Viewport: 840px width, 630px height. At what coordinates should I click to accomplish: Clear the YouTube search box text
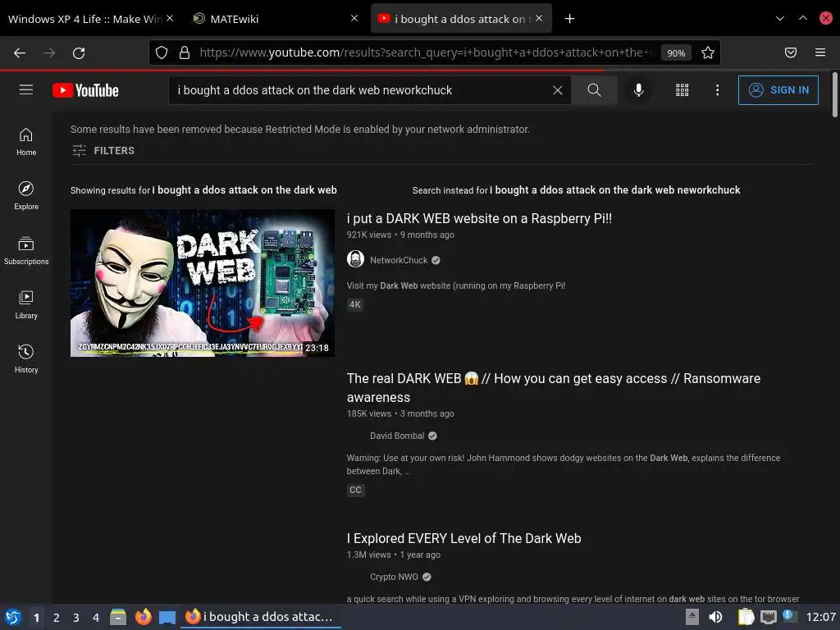pyautogui.click(x=557, y=90)
